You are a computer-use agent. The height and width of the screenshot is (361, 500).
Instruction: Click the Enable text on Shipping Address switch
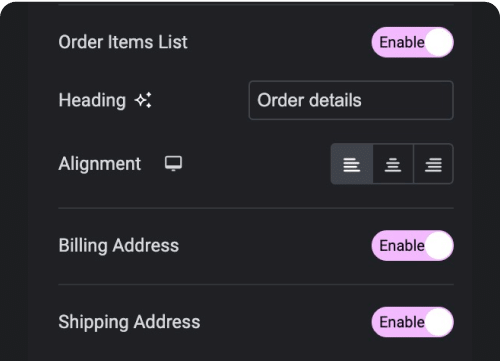pos(402,322)
